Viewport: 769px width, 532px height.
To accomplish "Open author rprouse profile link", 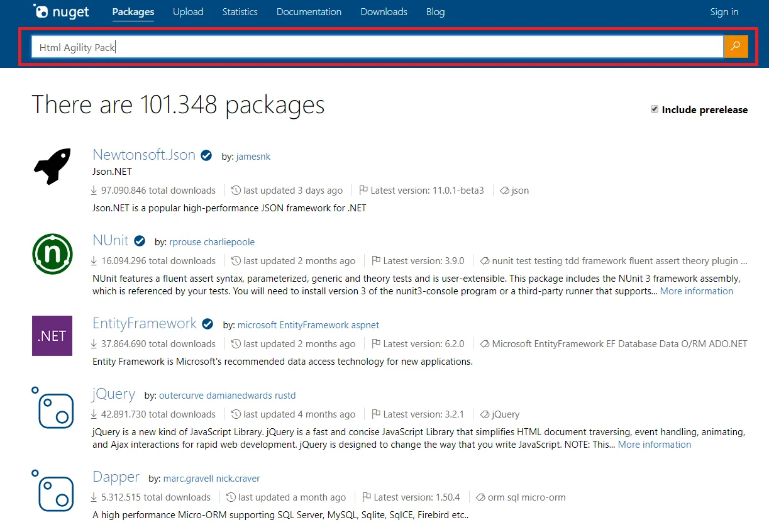I will [185, 241].
